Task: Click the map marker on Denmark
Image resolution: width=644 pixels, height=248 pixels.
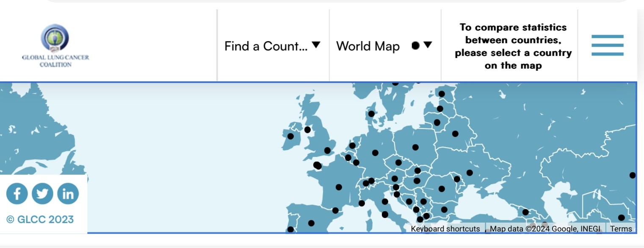Action: [371, 114]
